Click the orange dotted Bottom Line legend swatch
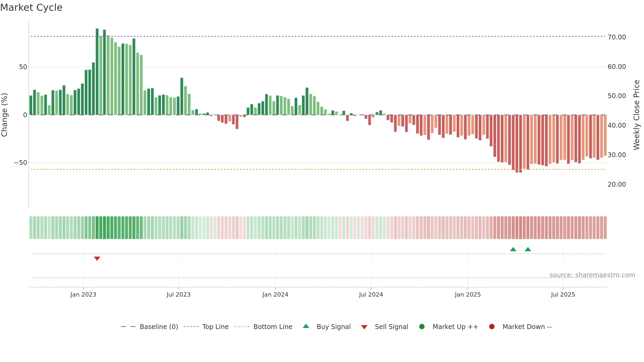Viewport: 644px width, 362px height. [242, 327]
